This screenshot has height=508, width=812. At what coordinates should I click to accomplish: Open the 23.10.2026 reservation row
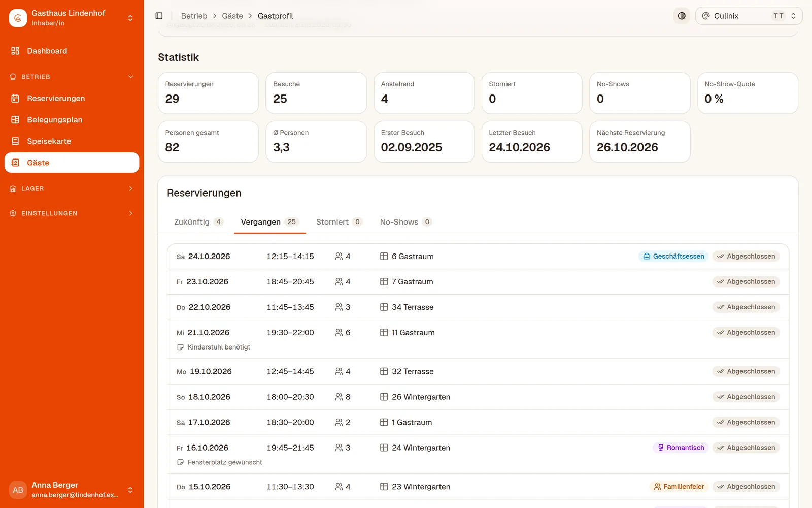coord(478,282)
